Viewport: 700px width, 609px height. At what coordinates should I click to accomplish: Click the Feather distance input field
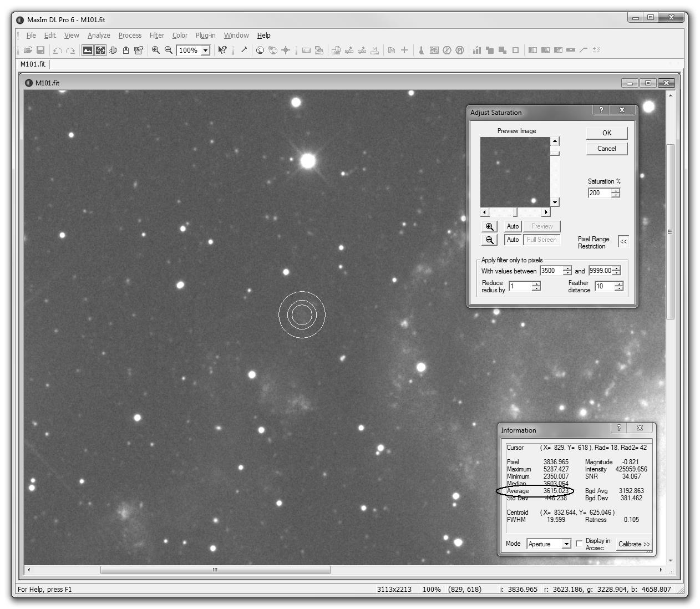[x=605, y=286]
